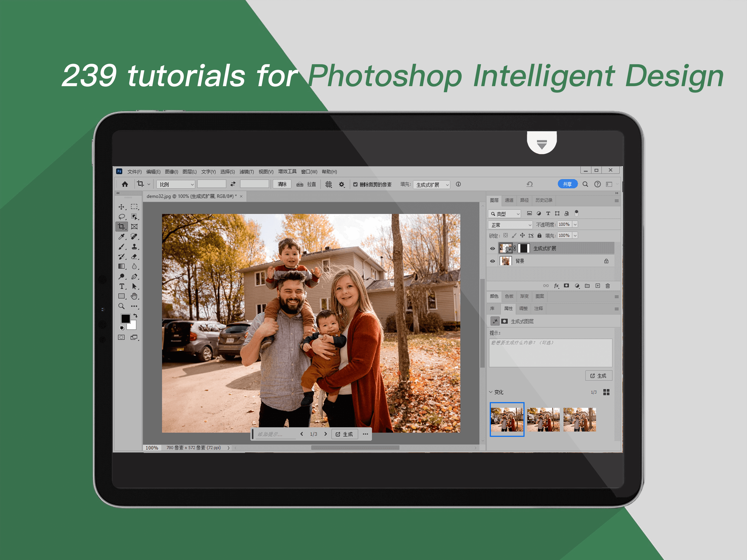This screenshot has height=560, width=747.
Task: Open crop tool settings gear
Action: pyautogui.click(x=342, y=184)
